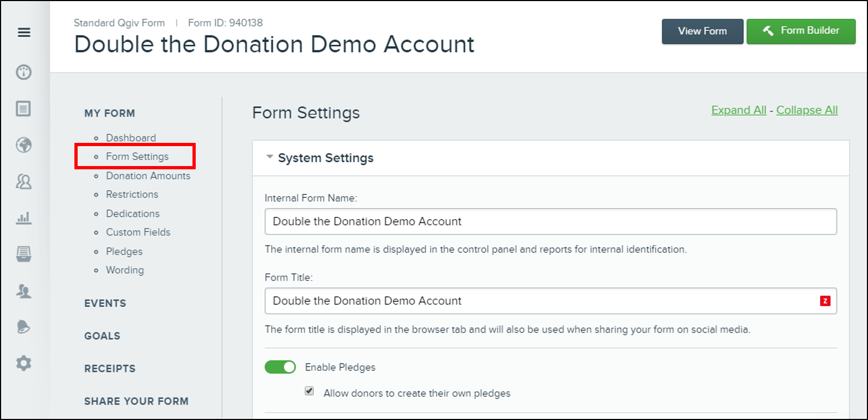The height and width of the screenshot is (420, 868).
Task: Turn off the Enable Pledges switch
Action: (280, 367)
